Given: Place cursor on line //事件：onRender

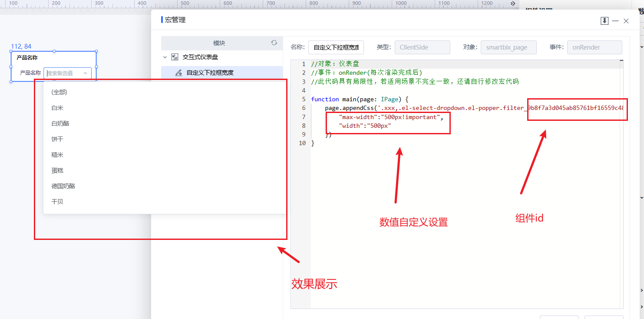Looking at the screenshot, I should click(x=367, y=73).
